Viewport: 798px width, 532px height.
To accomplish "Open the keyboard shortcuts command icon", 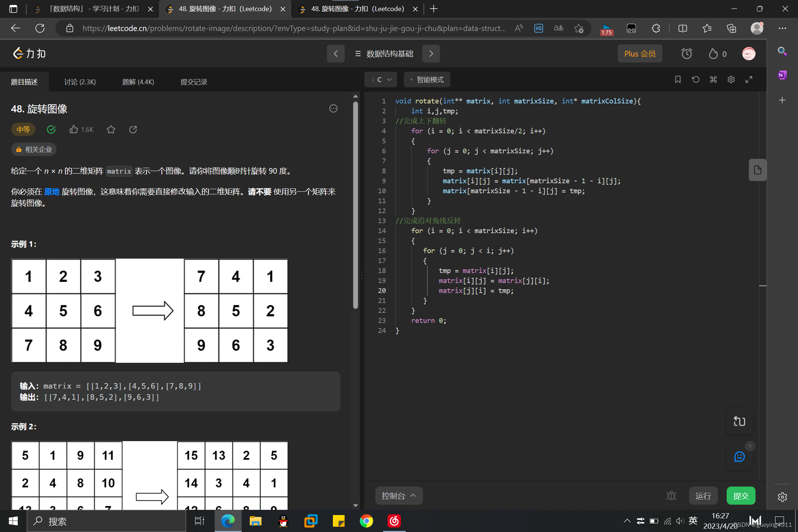I will [x=713, y=79].
